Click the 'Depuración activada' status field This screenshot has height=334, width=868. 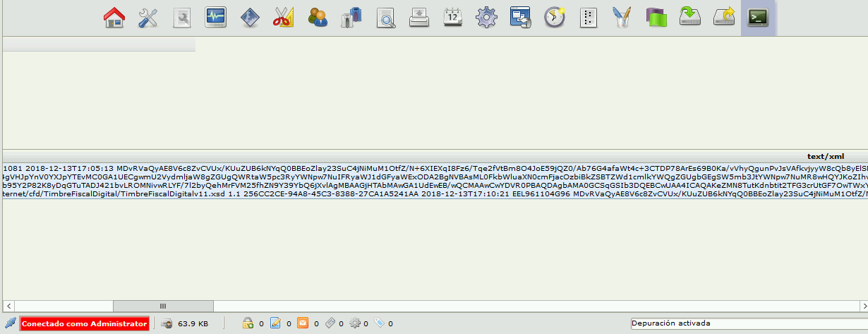[x=746, y=324]
